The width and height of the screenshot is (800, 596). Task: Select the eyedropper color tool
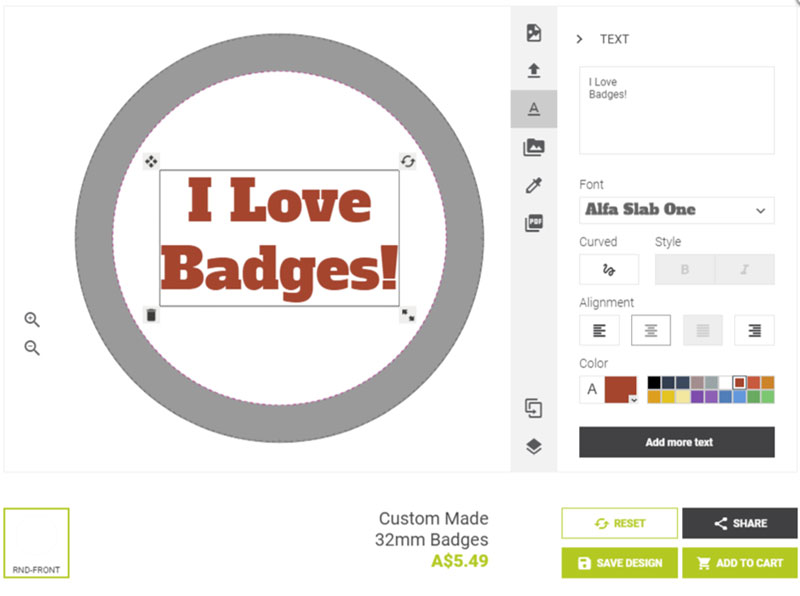tap(534, 185)
